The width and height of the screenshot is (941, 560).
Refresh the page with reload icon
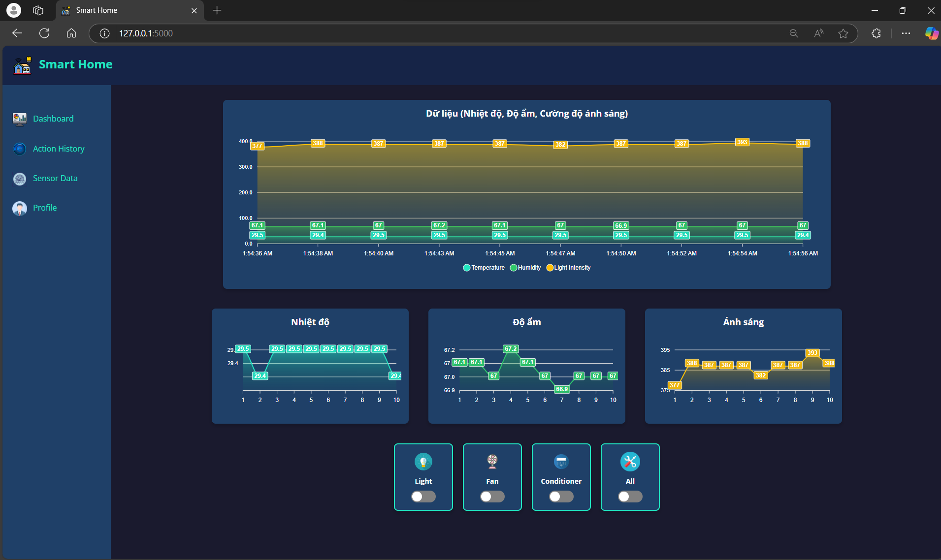[x=44, y=33]
